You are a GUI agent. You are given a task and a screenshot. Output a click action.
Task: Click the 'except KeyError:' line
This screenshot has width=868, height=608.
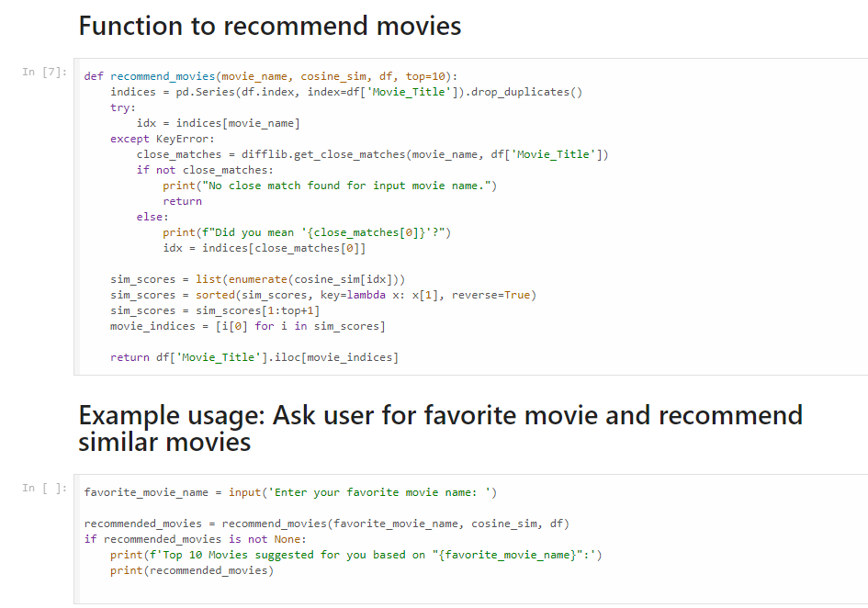[x=162, y=139]
